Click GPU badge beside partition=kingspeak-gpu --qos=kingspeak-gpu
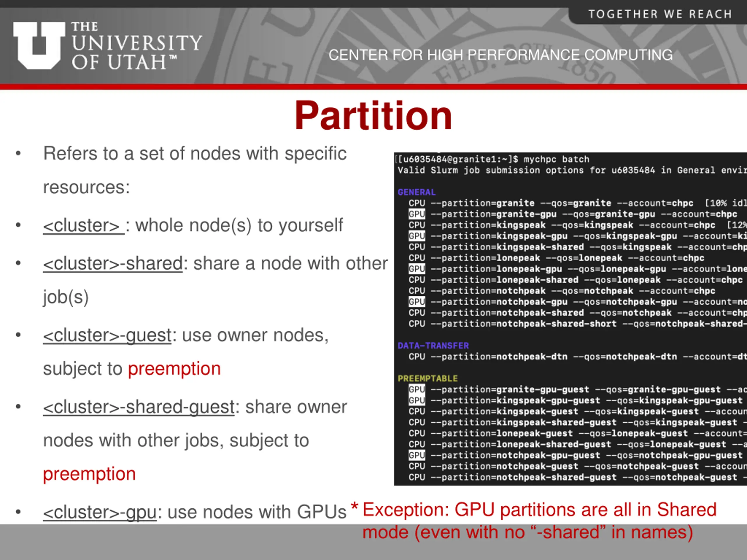This screenshot has width=747, height=560. tap(417, 236)
